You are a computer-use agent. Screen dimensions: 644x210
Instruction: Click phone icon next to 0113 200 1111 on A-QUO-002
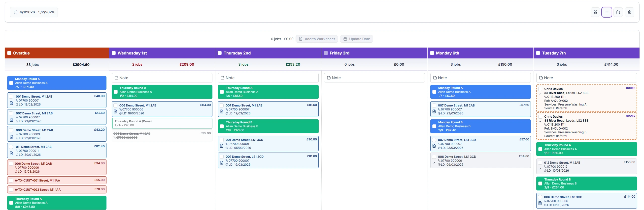click(545, 97)
